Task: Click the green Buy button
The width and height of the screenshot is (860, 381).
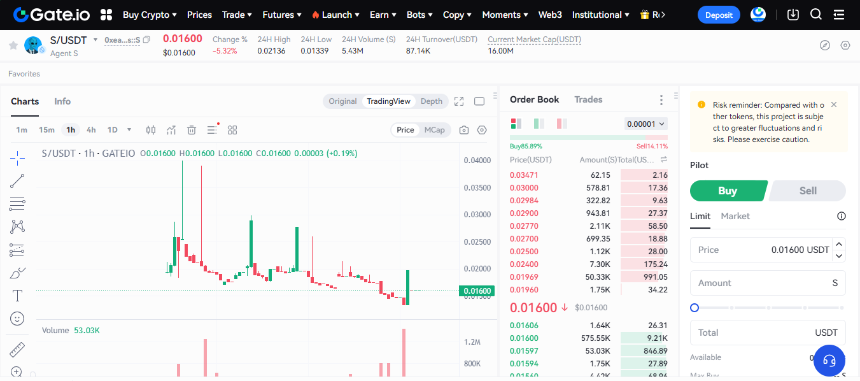Action: (x=728, y=191)
